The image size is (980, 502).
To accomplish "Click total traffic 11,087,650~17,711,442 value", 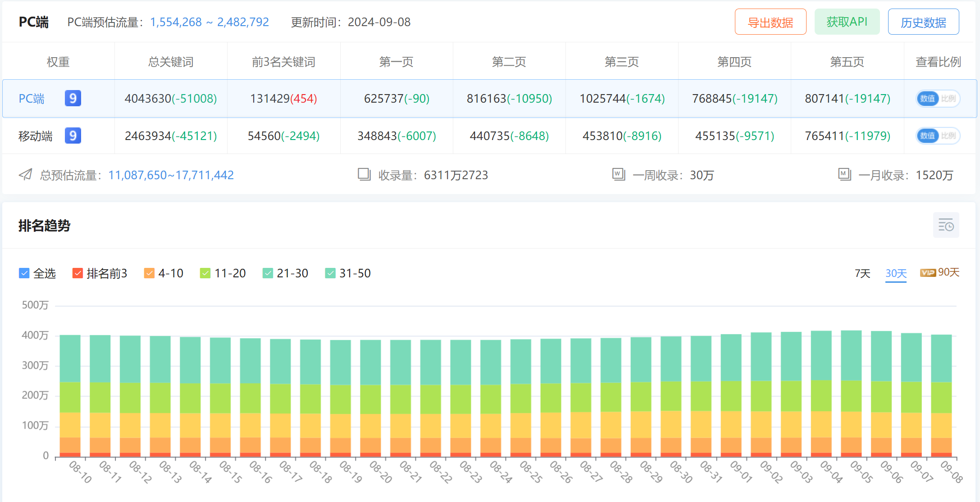I will pos(171,175).
